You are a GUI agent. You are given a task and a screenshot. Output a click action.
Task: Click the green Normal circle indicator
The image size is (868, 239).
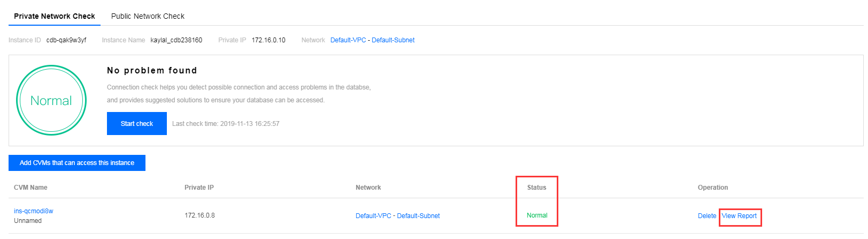click(x=51, y=100)
